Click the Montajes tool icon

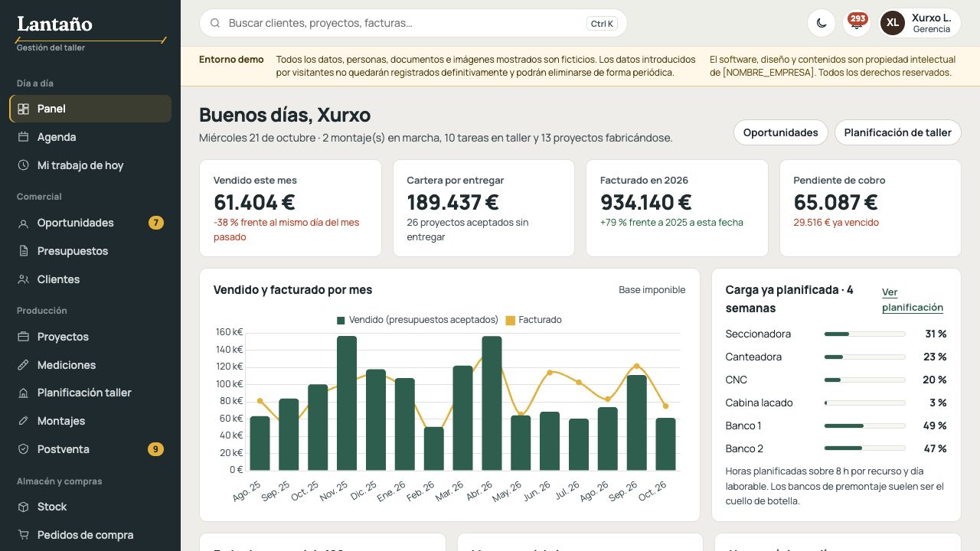(23, 421)
